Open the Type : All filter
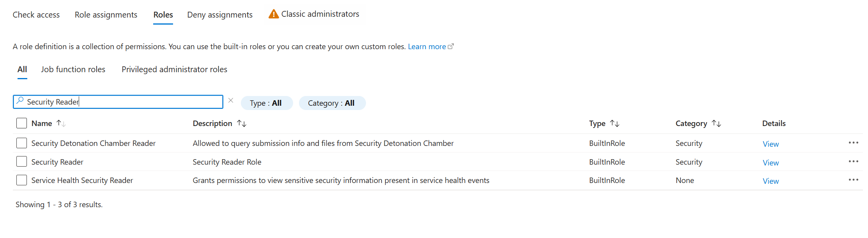 coord(267,103)
